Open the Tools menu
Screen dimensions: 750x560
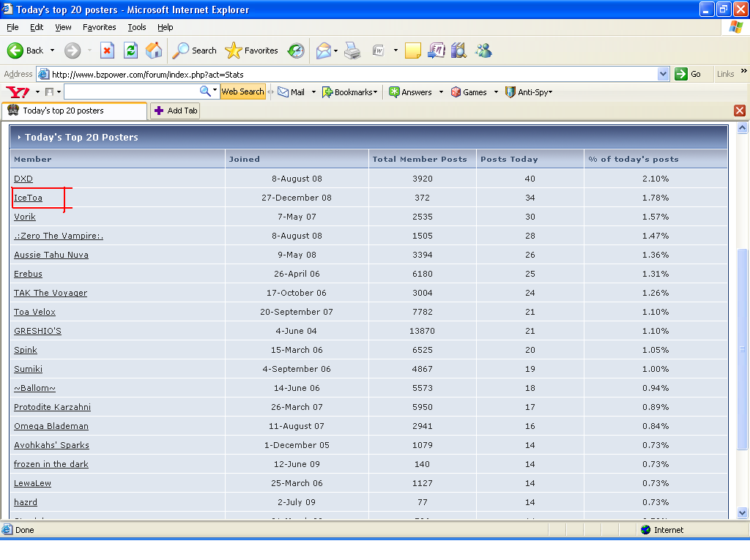pyautogui.click(x=137, y=27)
